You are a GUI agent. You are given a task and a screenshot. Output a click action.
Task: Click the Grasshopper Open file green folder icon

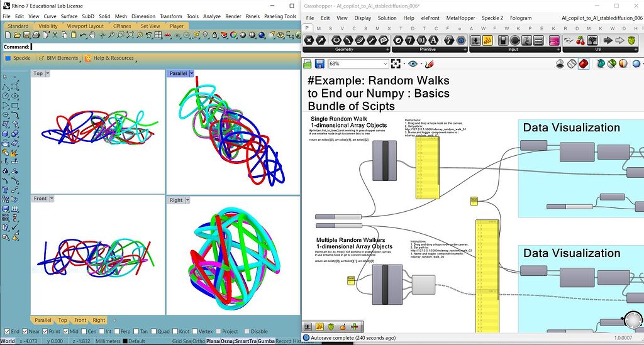[308, 63]
